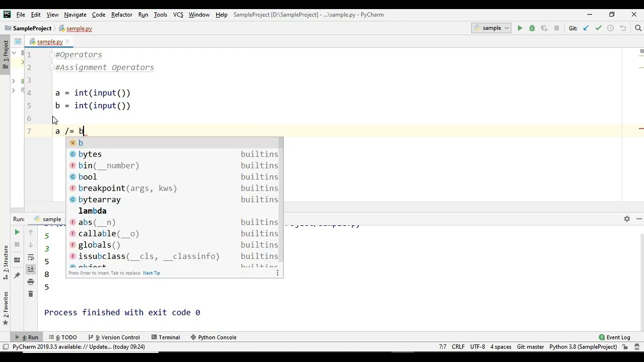Open the sample run configuration dropdown

[492, 28]
